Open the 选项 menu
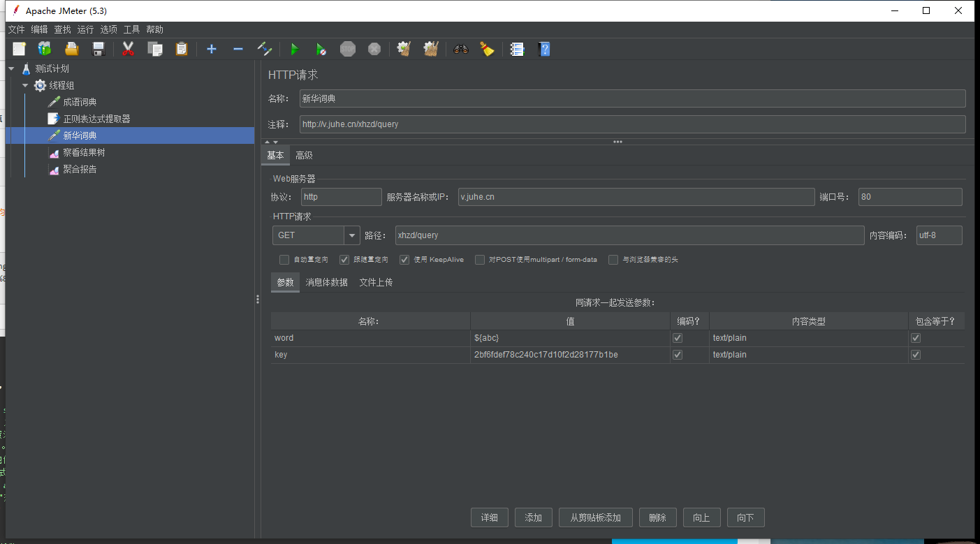The width and height of the screenshot is (980, 544). 108,29
